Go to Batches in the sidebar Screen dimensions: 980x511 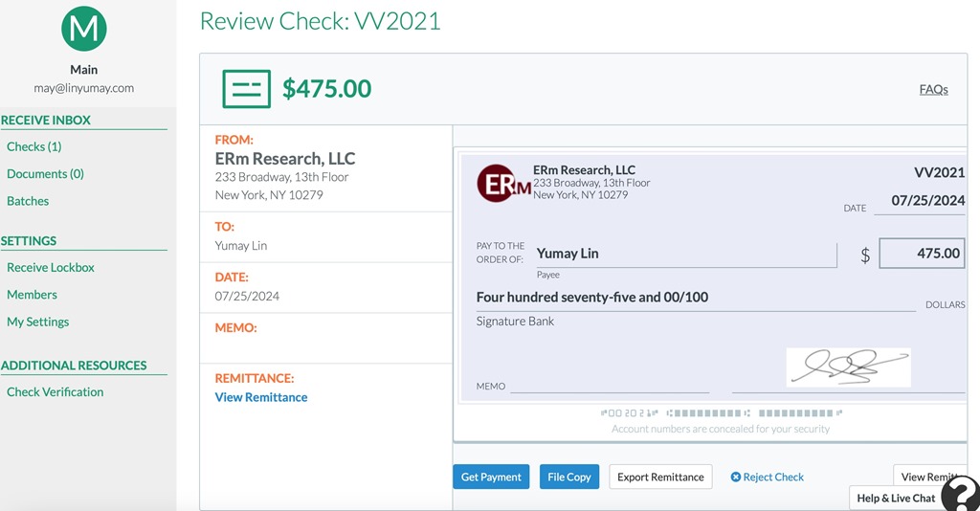click(28, 201)
